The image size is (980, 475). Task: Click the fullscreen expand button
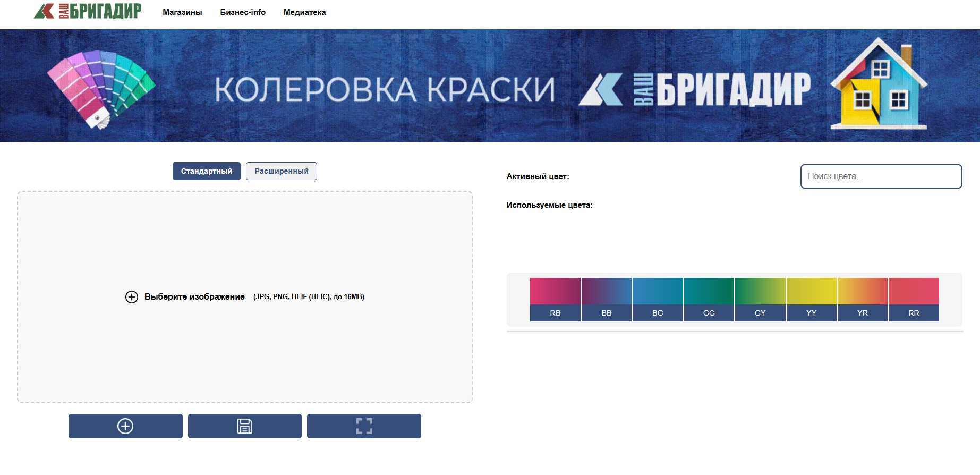364,426
